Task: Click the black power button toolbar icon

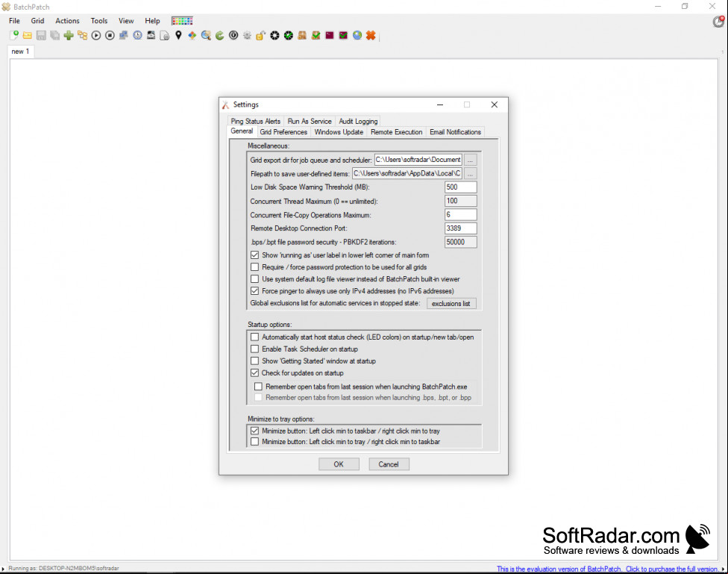Action: coord(233,35)
